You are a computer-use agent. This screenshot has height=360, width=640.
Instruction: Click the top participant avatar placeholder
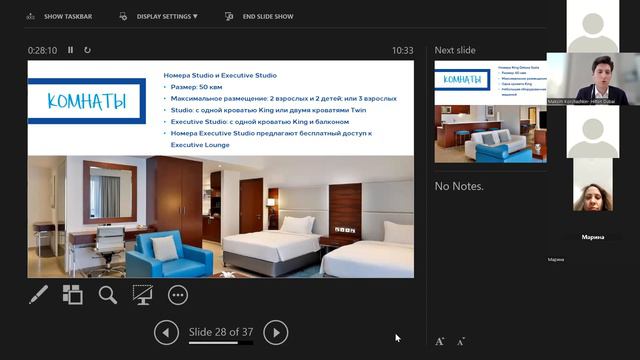click(593, 26)
